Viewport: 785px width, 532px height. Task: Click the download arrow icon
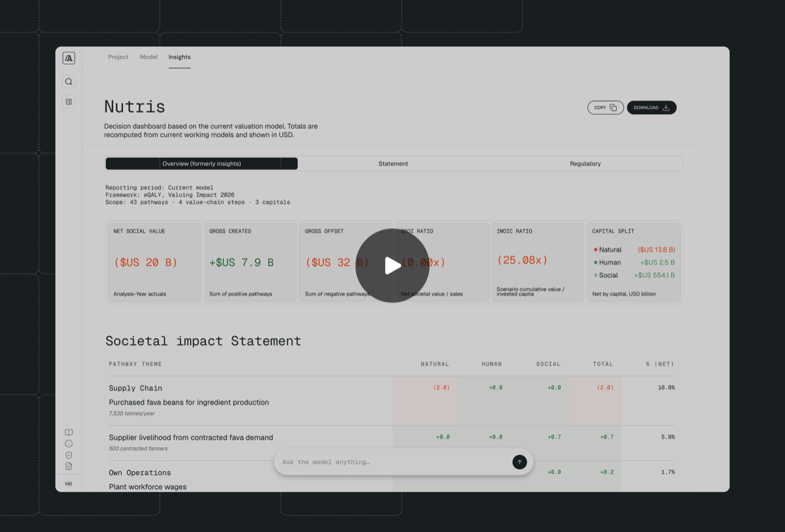pyautogui.click(x=666, y=108)
